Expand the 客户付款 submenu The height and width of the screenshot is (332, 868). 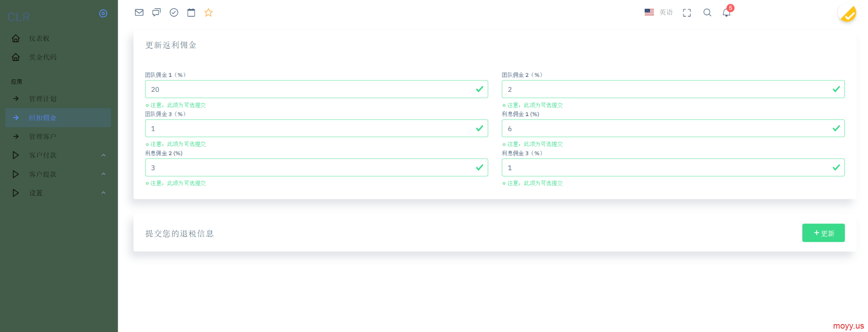coord(58,156)
